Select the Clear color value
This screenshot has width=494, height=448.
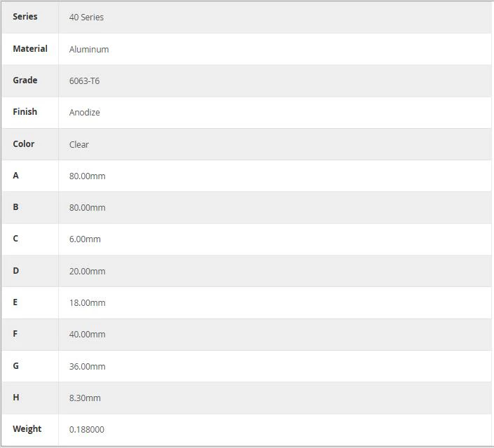78,144
